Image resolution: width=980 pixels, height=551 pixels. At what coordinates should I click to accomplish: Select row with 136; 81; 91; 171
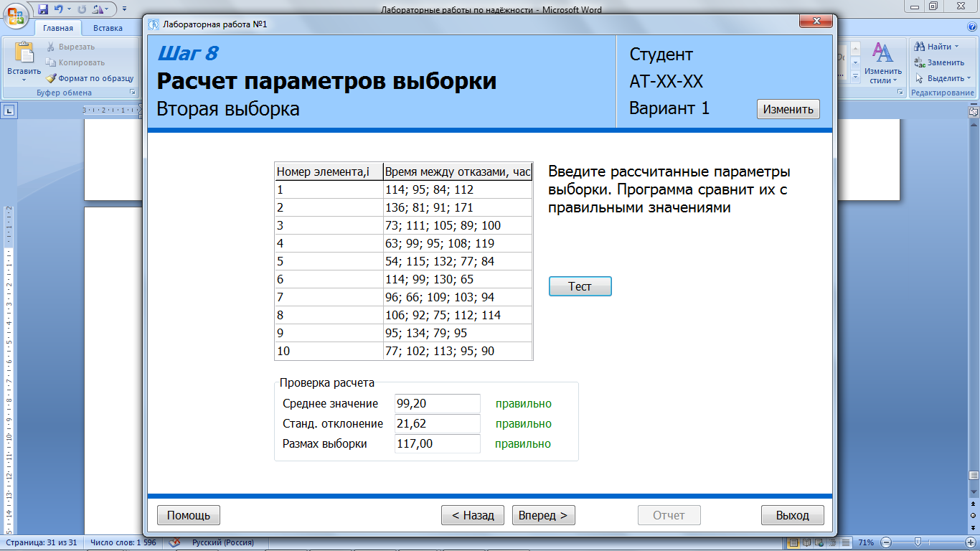[x=403, y=207]
